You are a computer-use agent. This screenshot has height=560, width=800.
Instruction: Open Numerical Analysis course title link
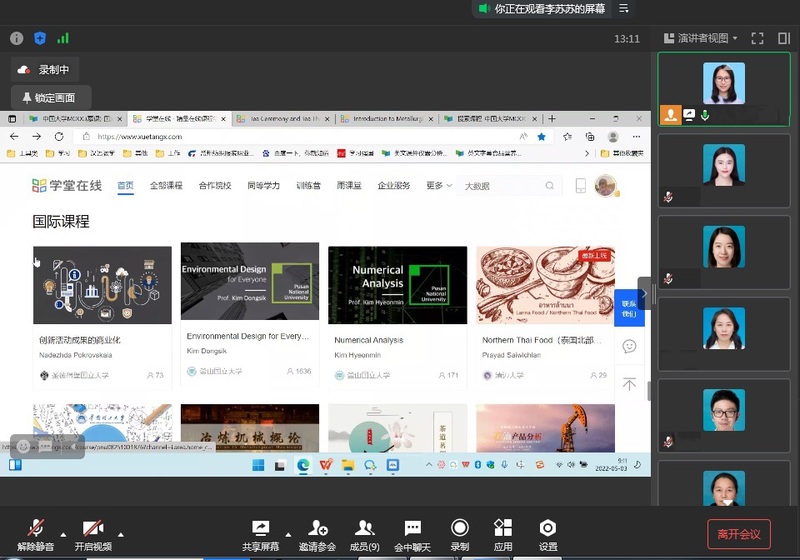[369, 340]
